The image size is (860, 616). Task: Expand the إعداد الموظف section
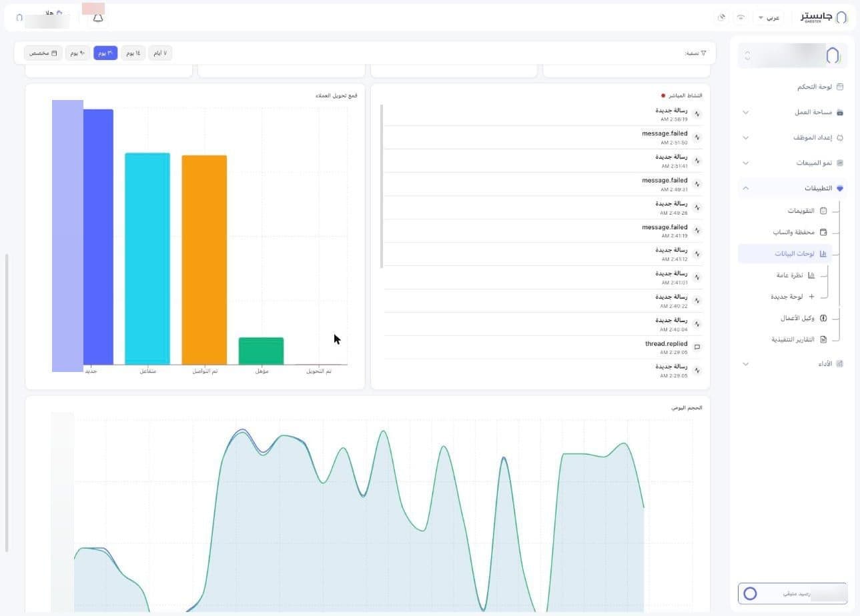point(746,138)
